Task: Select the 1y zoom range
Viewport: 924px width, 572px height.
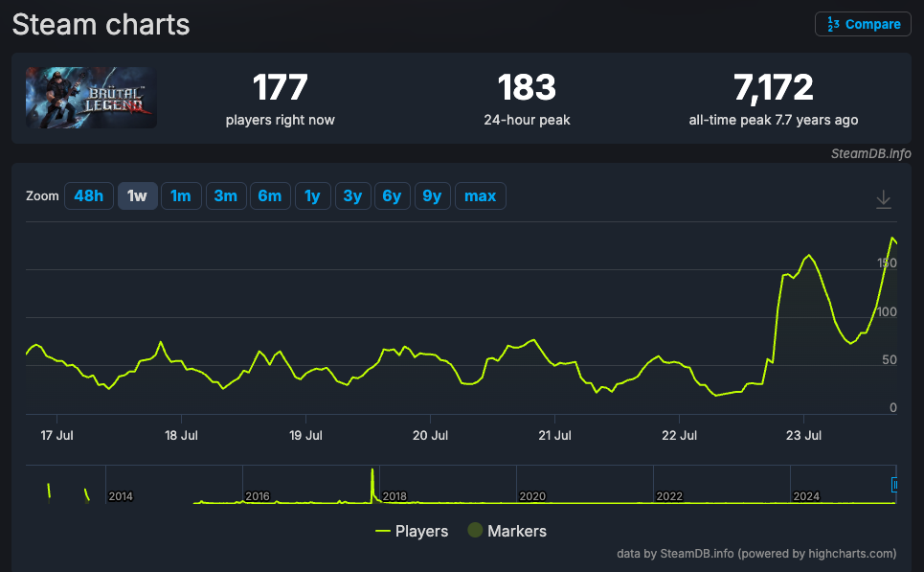Action: [312, 195]
